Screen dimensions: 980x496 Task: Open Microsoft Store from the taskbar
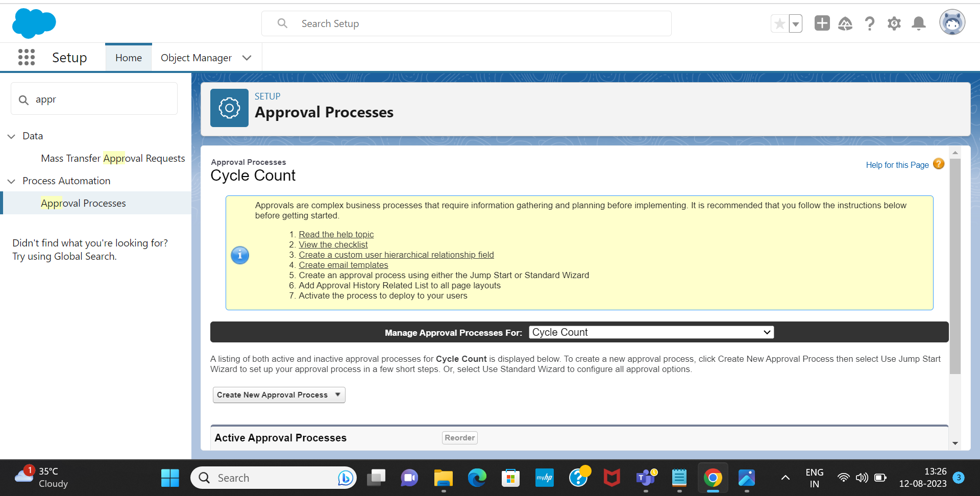point(510,478)
